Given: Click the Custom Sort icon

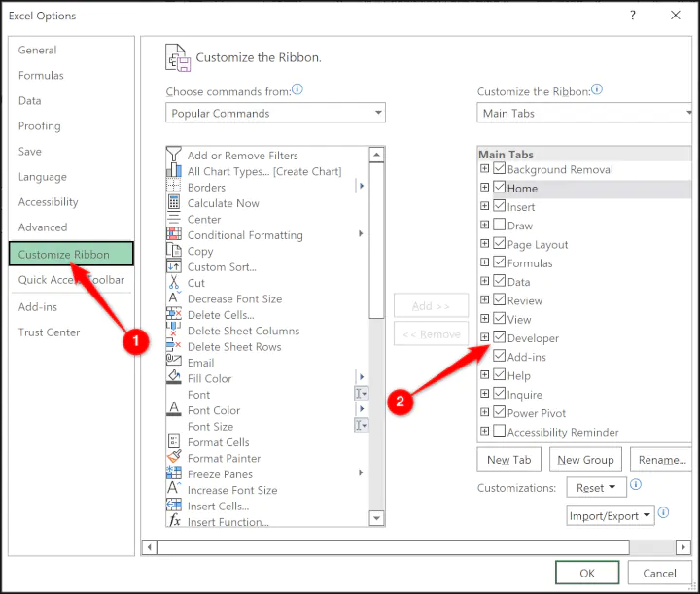Looking at the screenshot, I should click(174, 266).
